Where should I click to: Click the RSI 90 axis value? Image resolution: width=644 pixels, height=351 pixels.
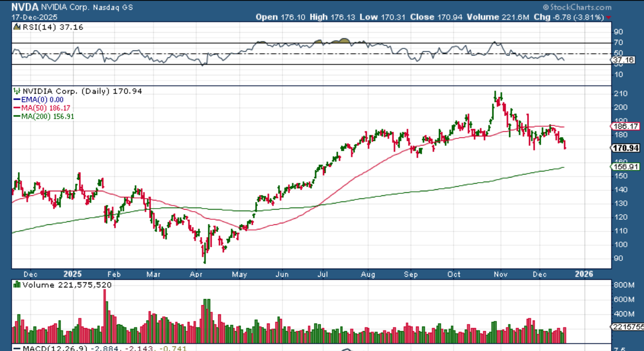[x=618, y=32]
